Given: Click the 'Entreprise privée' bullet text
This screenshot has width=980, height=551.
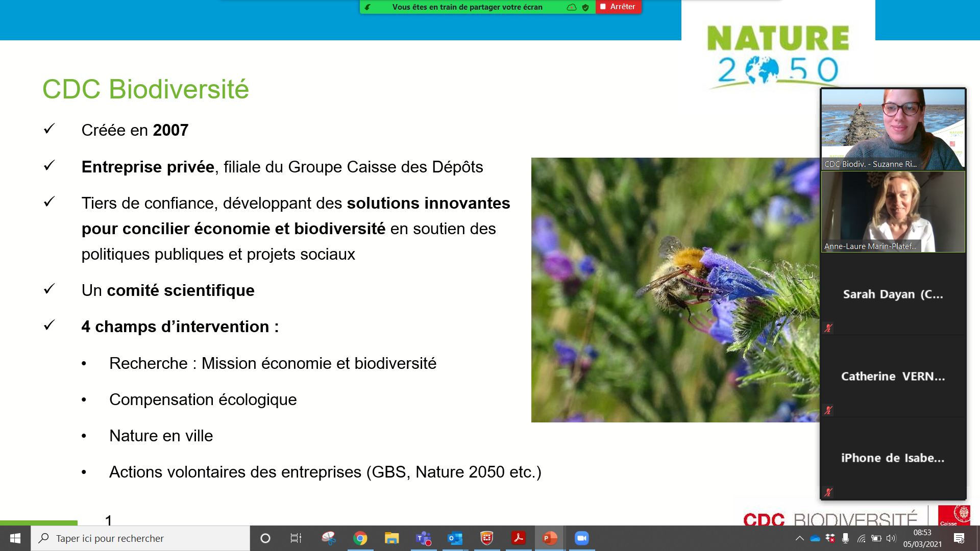Looking at the screenshot, I should coord(282,167).
